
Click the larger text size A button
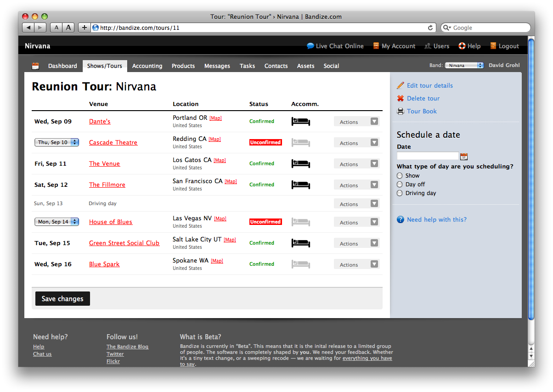(68, 28)
